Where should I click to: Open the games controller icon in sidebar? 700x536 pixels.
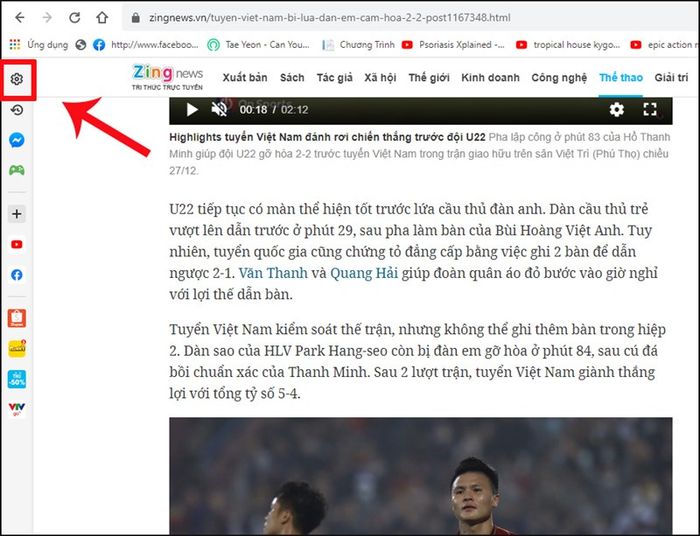coord(17,170)
